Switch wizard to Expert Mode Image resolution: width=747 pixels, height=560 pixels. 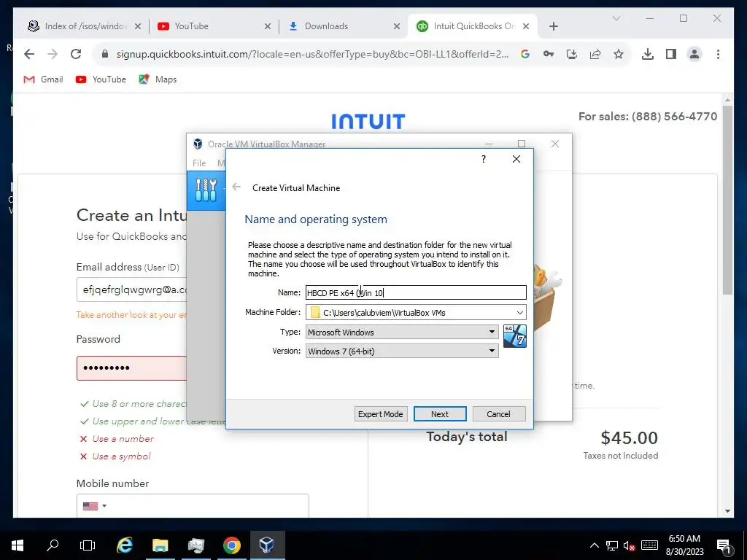[380, 414]
